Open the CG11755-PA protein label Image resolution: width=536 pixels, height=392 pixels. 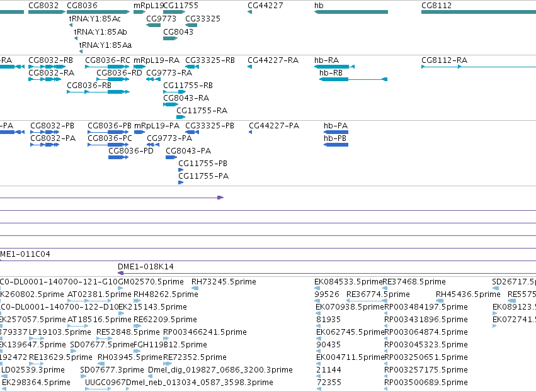pos(203,176)
